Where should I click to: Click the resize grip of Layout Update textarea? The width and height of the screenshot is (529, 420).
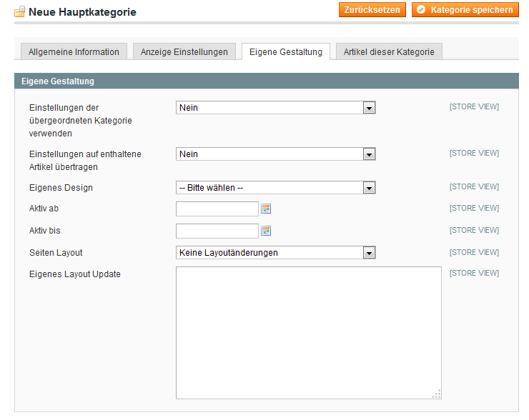tap(437, 394)
